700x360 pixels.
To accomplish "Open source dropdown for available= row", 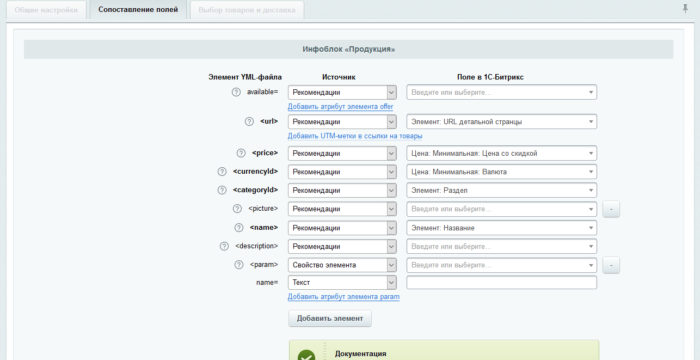I will point(342,92).
